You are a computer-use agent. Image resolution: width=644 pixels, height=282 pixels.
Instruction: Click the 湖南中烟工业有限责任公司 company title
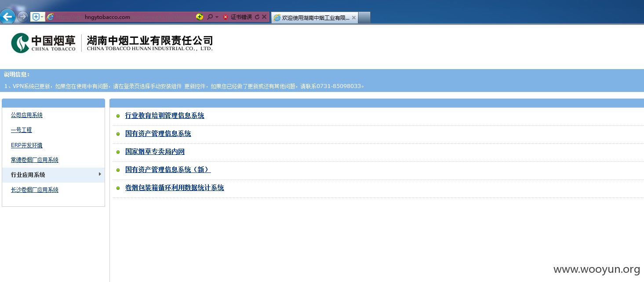[x=150, y=40]
